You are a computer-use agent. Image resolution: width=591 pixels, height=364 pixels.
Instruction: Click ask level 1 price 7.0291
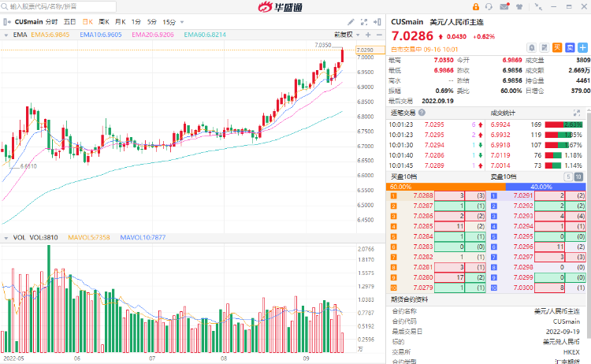point(523,195)
